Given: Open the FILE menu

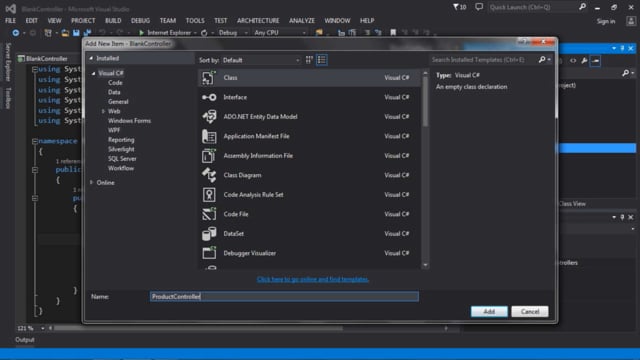Looking at the screenshot, I should pyautogui.click(x=11, y=20).
